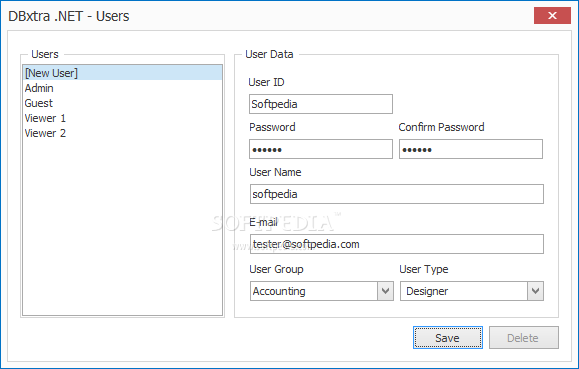Select Admin in the Users list
This screenshot has height=369, width=579.
[x=123, y=88]
